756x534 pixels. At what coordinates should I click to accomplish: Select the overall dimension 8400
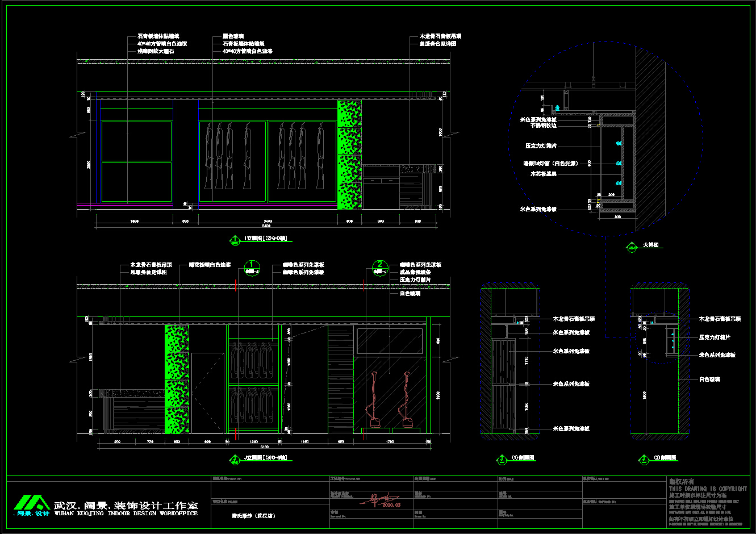pos(265,226)
